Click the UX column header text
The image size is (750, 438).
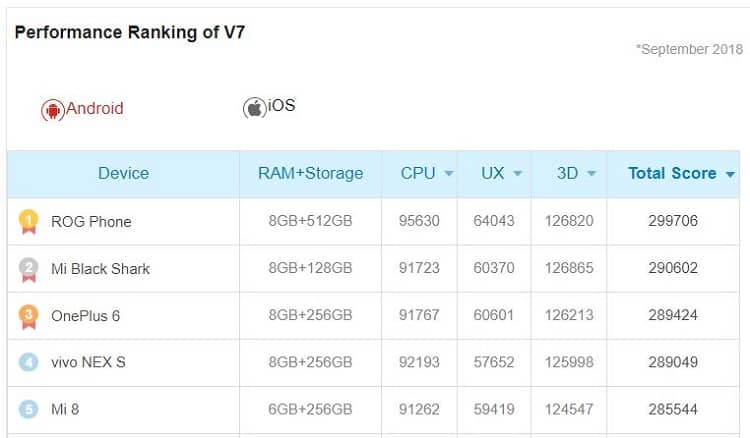493,173
